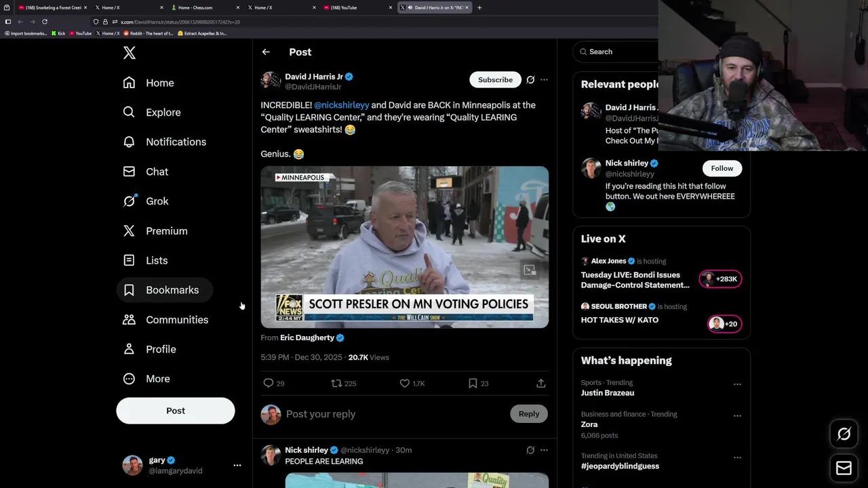
Task: Open Notifications in the sidebar
Action: tap(165, 142)
